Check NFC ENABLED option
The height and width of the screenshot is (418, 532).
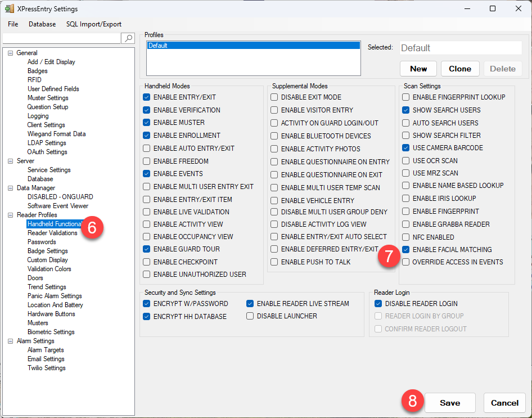click(x=406, y=237)
